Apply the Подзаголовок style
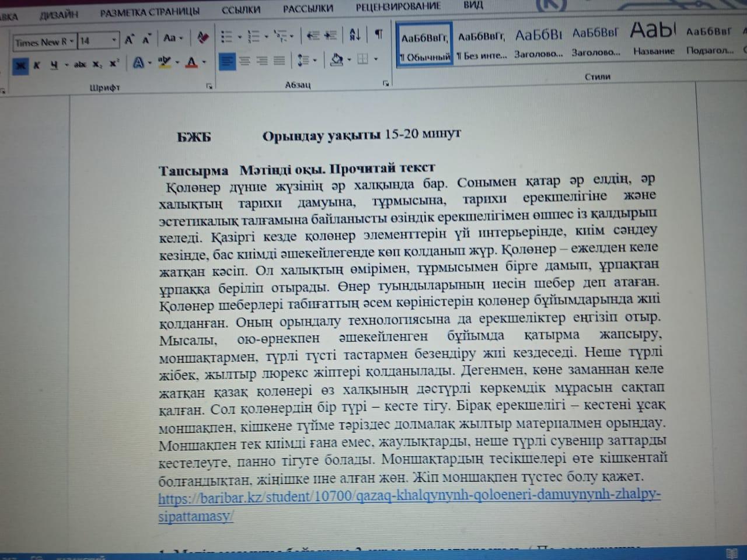The height and width of the screenshot is (560, 747). click(709, 40)
